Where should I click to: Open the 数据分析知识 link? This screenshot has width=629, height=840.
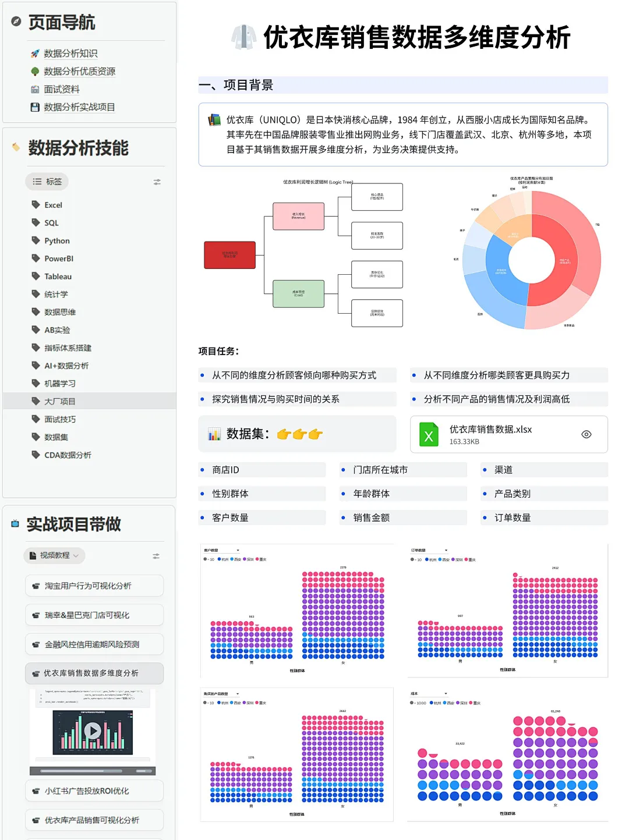coord(70,54)
